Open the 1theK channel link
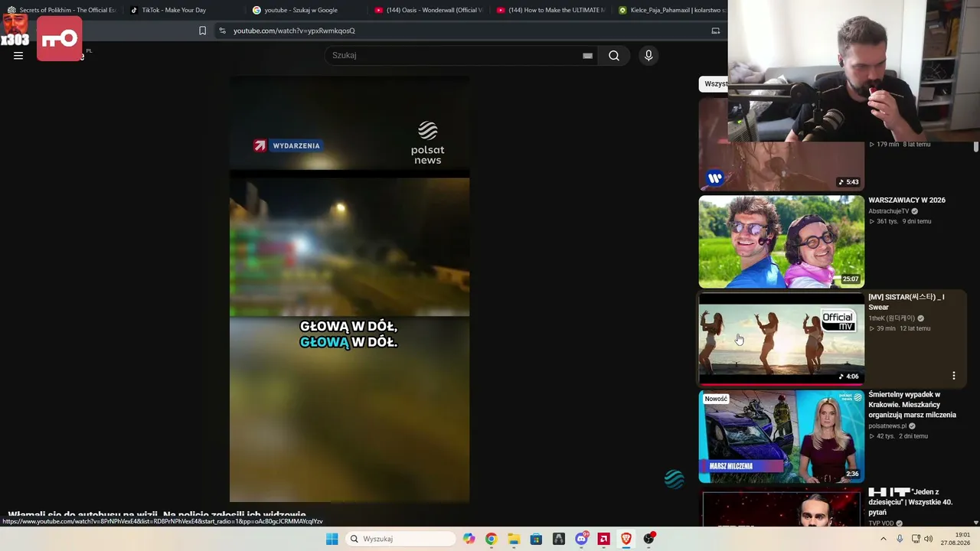 coord(892,318)
